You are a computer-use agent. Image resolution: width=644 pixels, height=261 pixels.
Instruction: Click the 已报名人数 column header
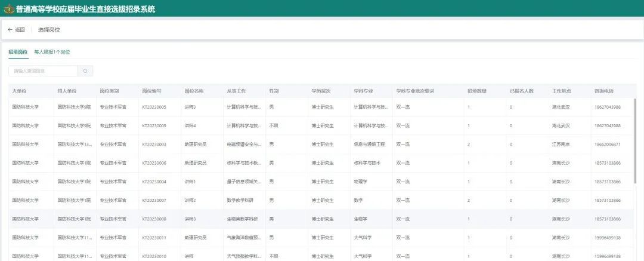[521, 91]
